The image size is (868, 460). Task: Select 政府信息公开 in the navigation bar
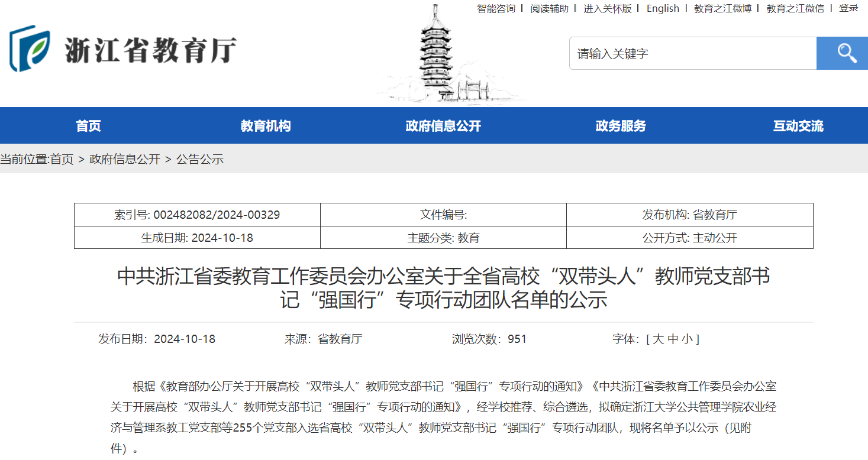tap(443, 126)
